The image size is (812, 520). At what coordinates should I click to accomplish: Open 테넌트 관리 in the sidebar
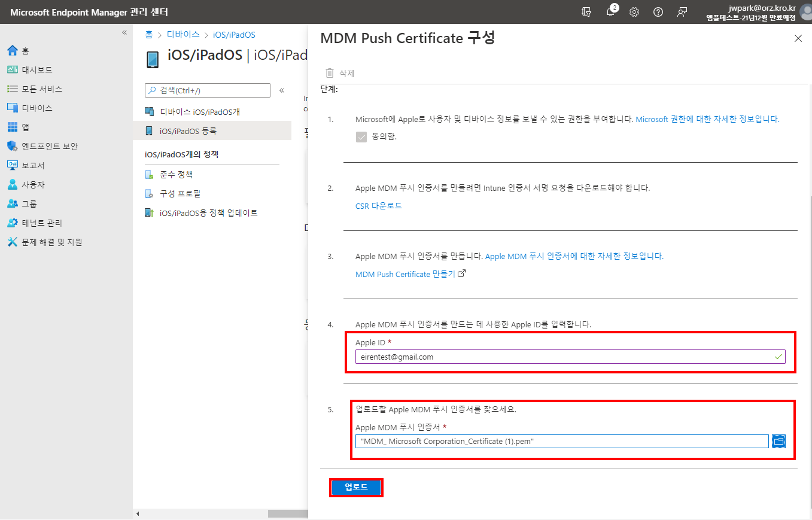pyautogui.click(x=35, y=223)
